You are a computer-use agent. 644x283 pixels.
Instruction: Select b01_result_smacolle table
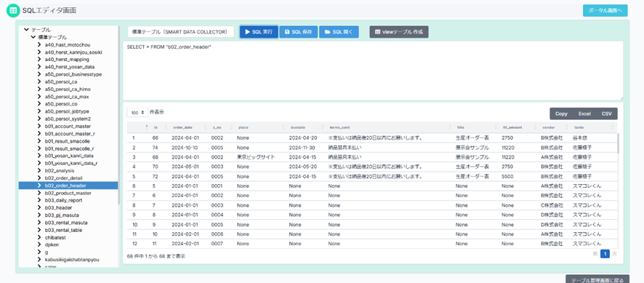[x=67, y=141]
